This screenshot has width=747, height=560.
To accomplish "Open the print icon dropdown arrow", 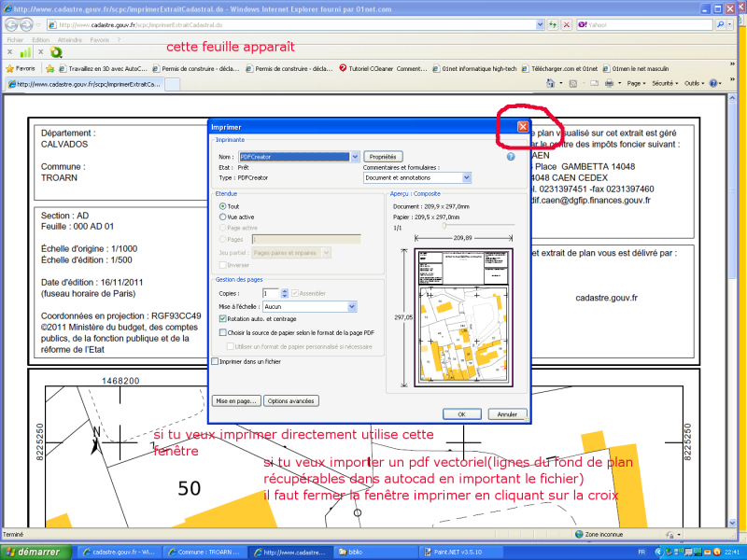I will 619,83.
